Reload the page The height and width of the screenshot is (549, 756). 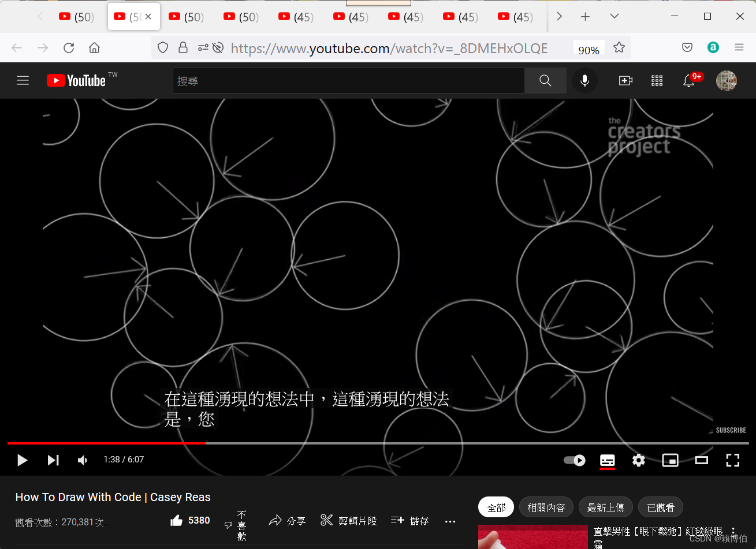point(69,48)
